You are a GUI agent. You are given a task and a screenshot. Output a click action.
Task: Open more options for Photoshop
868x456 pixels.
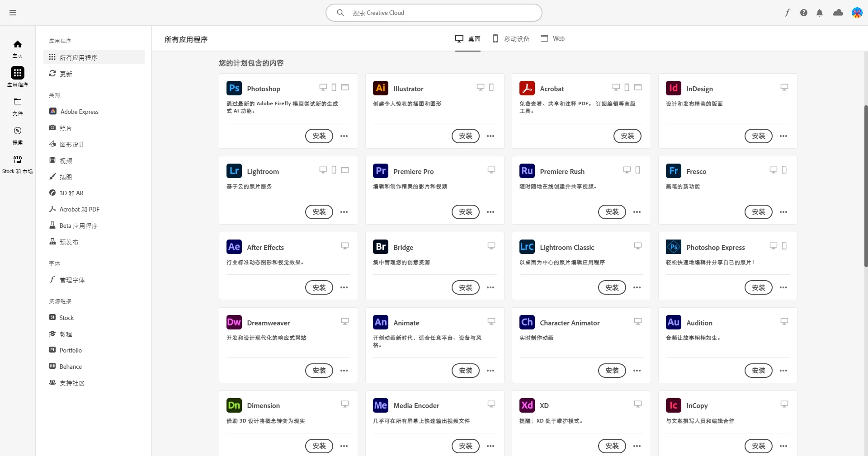[x=344, y=136]
